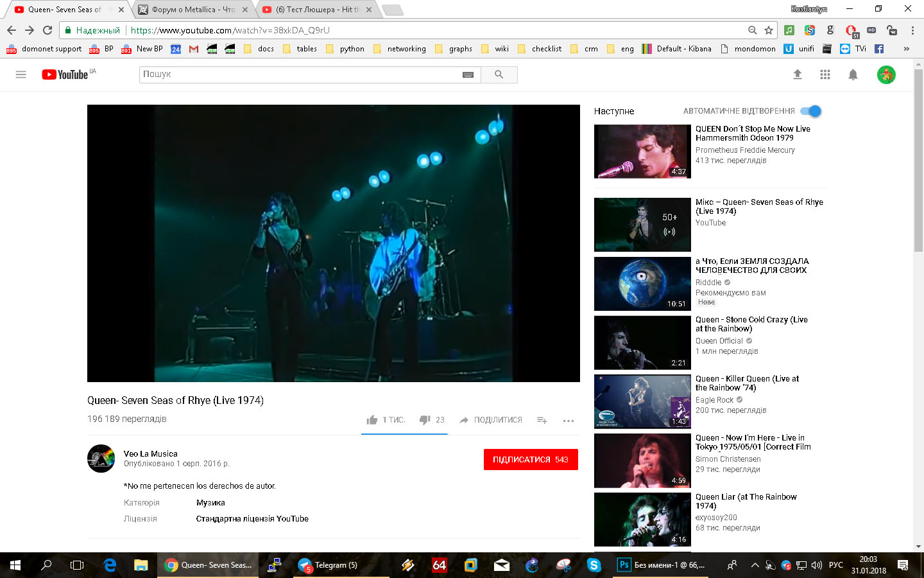Screen dimensions: 924x578
Task: Click the YouTube like thumbs-up icon
Action: [372, 420]
